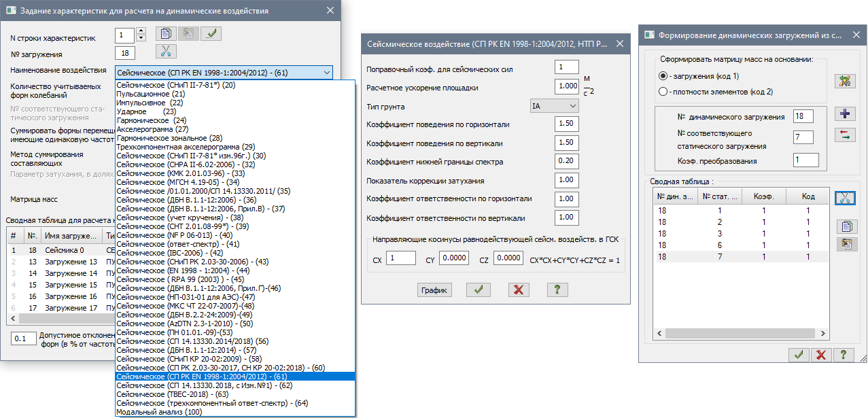
Task: Open help with question mark in seismic dialog
Action: (x=557, y=290)
